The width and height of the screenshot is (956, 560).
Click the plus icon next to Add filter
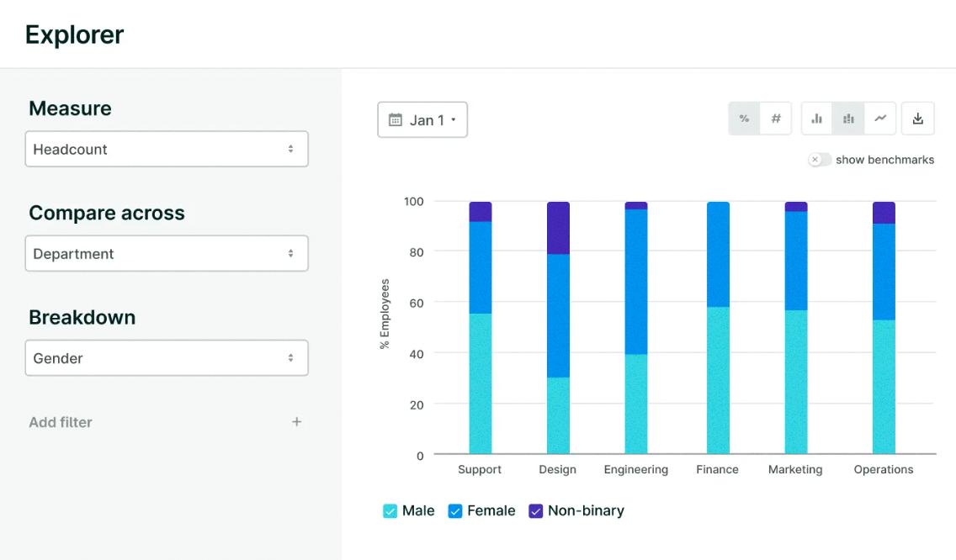[x=296, y=421]
